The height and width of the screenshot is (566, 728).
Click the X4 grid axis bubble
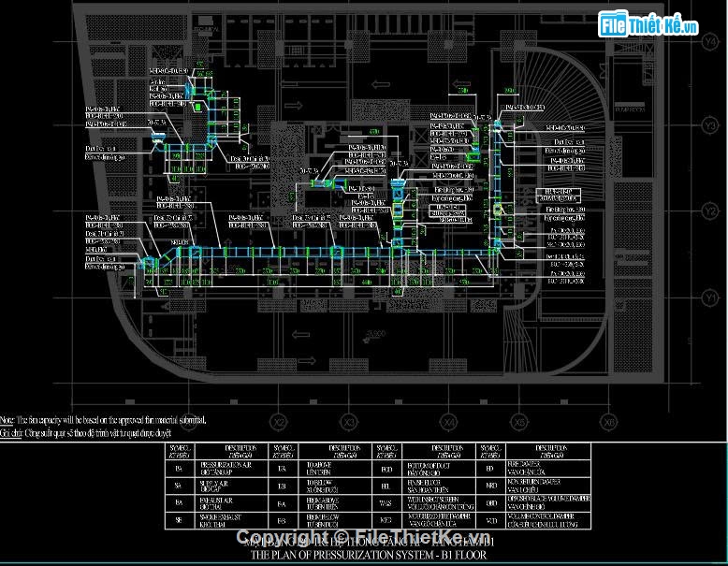449,422
